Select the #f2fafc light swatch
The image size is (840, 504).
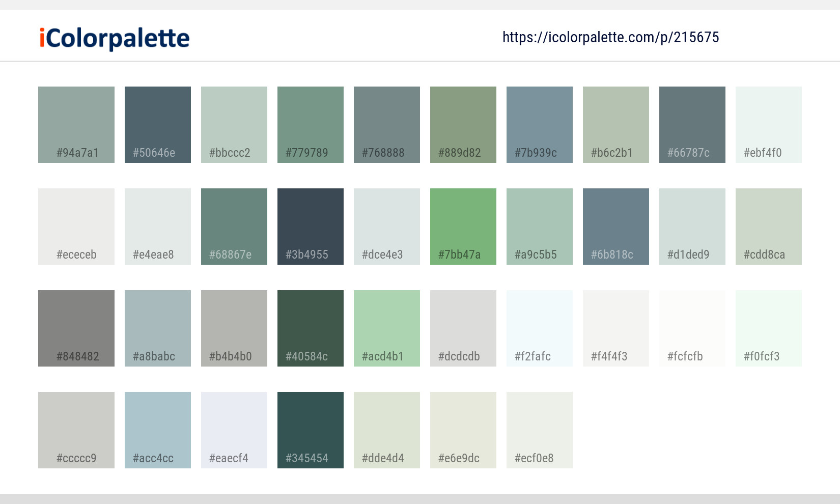[x=539, y=328]
